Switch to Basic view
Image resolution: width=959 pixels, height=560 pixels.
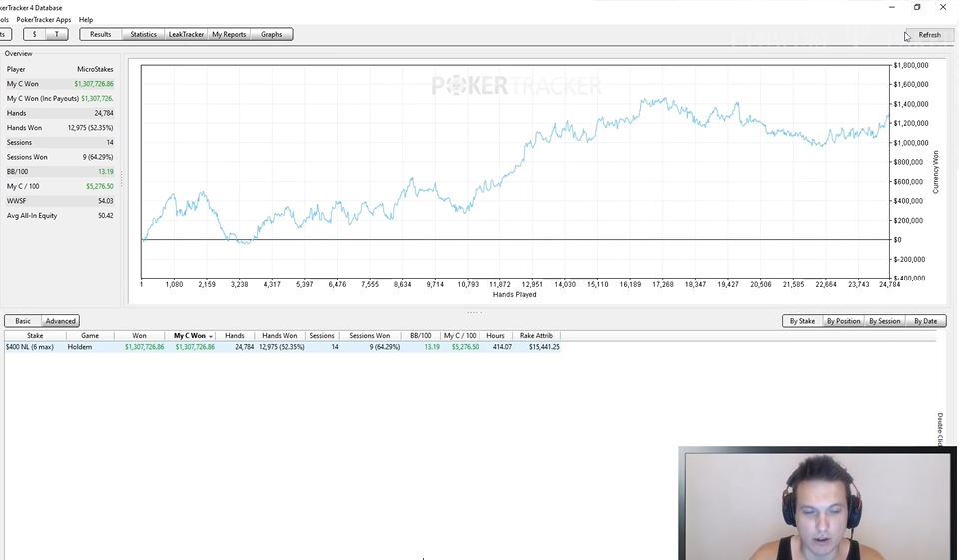tap(23, 321)
